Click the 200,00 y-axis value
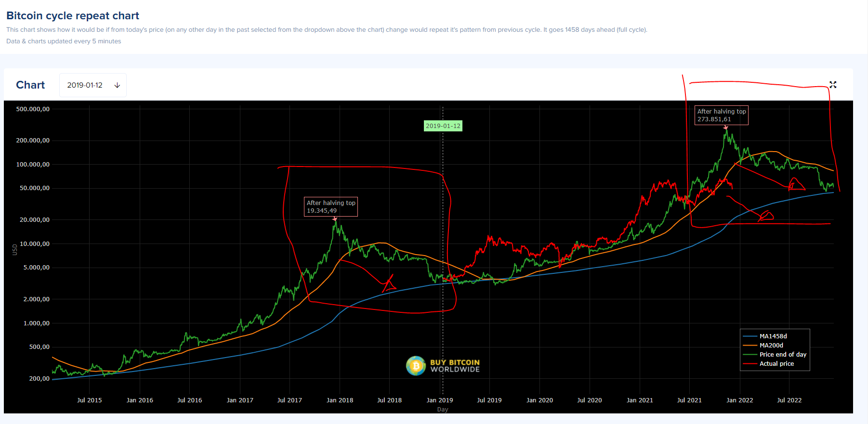Viewport: 868px width, 424px height. (x=39, y=379)
